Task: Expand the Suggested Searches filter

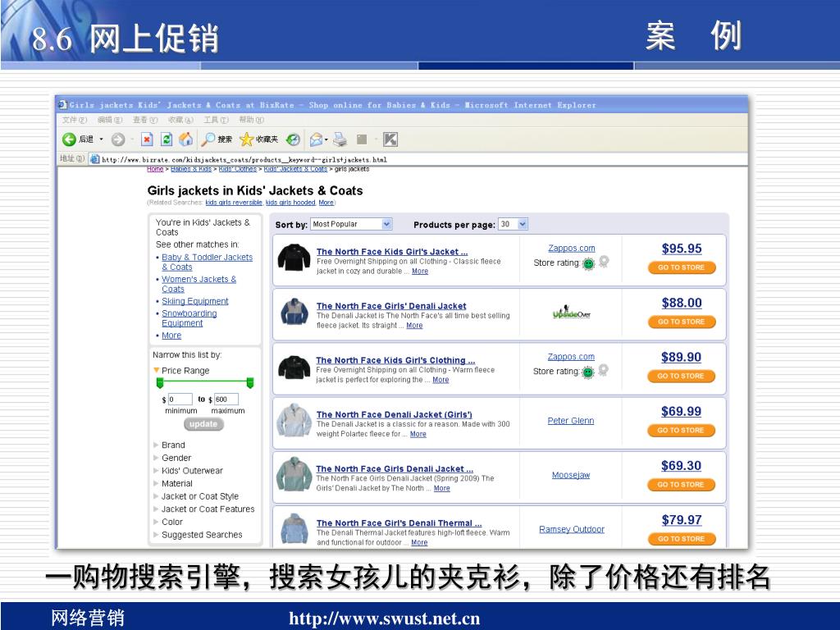Action: [x=156, y=535]
